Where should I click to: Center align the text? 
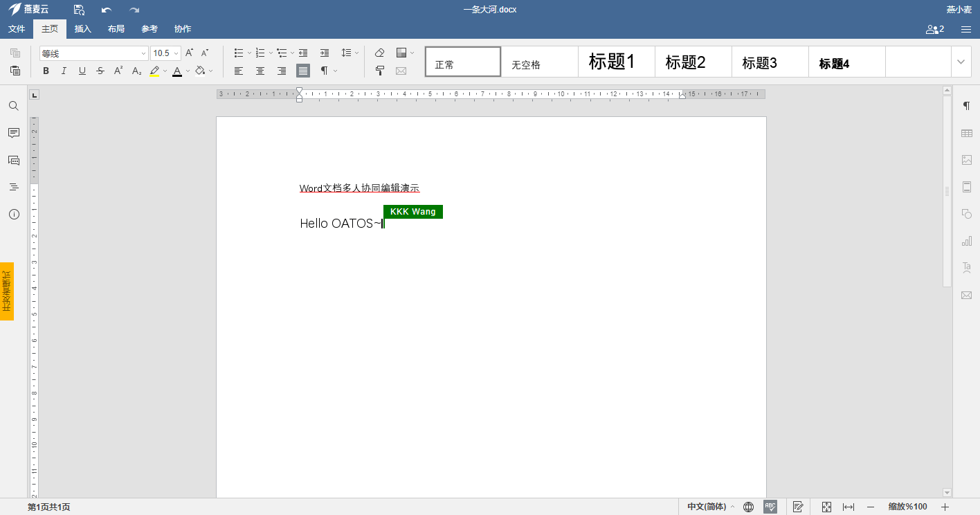click(x=260, y=71)
